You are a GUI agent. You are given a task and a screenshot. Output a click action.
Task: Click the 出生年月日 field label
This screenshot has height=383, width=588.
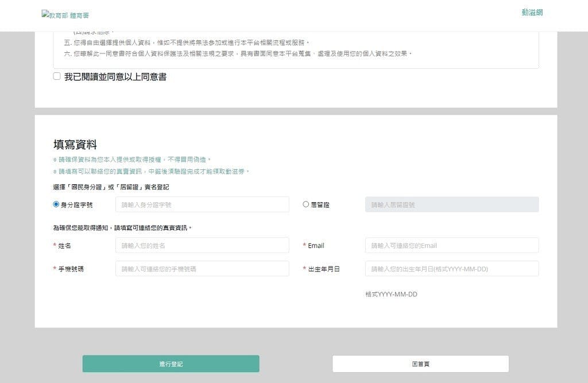coord(324,269)
